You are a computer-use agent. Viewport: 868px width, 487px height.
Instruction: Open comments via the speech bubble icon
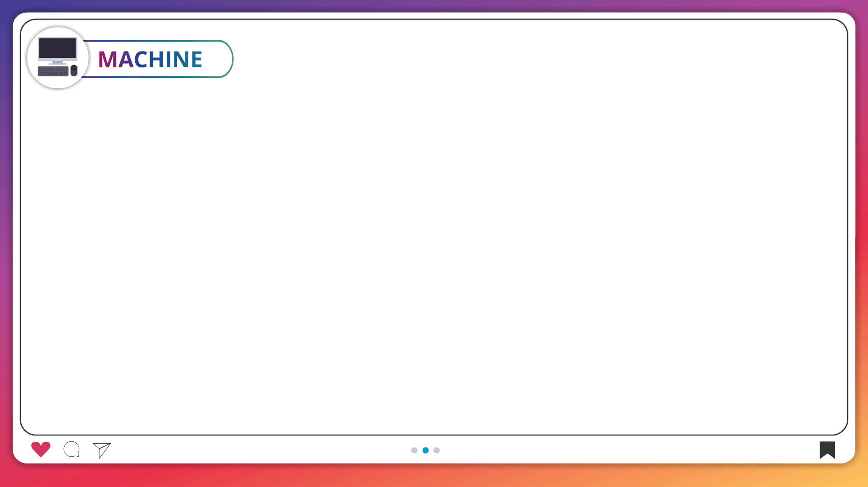(x=71, y=450)
